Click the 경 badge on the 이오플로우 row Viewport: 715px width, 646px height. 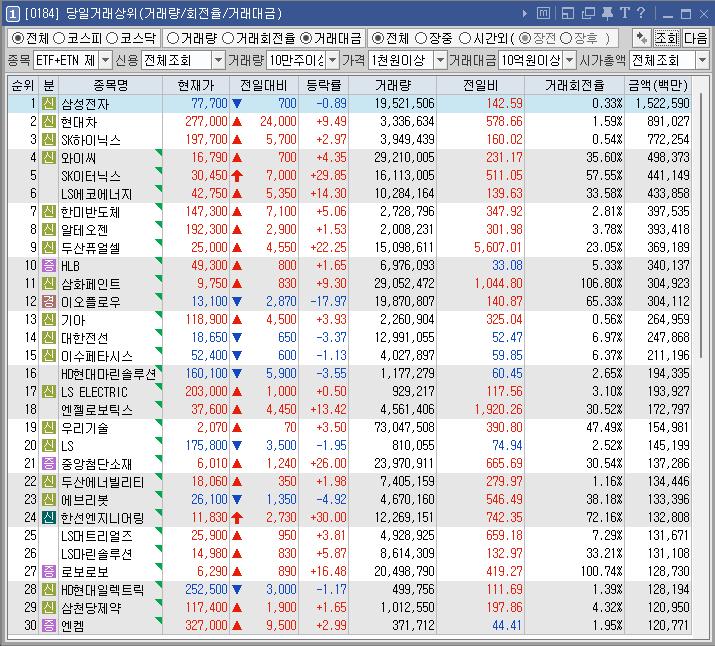click(x=49, y=301)
